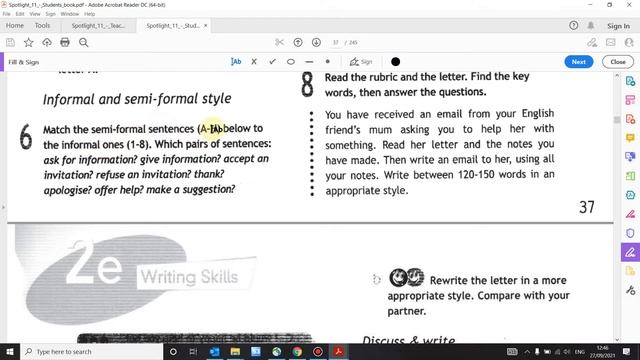Open the Sign menu
Viewport: 640px width, 360px height.
(50, 14)
